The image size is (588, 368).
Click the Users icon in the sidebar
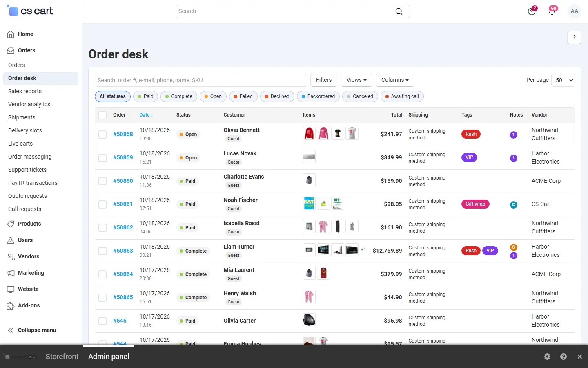11,240
